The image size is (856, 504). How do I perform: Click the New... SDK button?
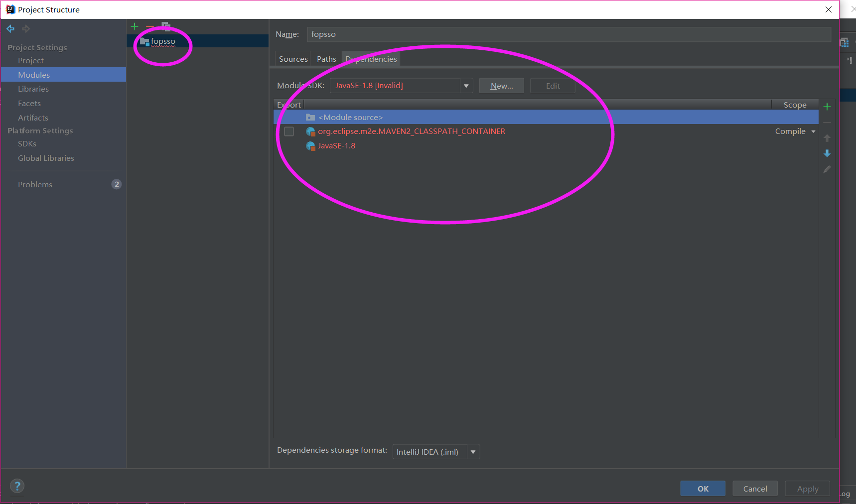pos(502,86)
